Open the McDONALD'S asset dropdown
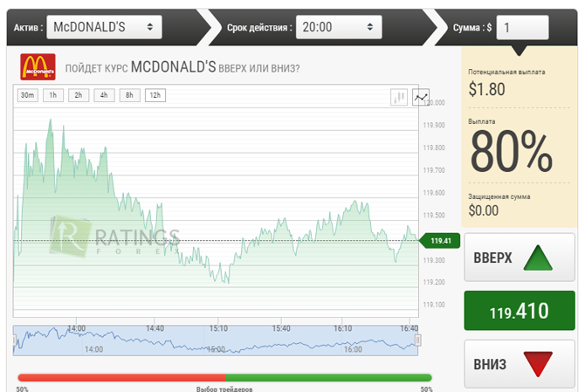The width and height of the screenshot is (585, 392). pos(104,27)
